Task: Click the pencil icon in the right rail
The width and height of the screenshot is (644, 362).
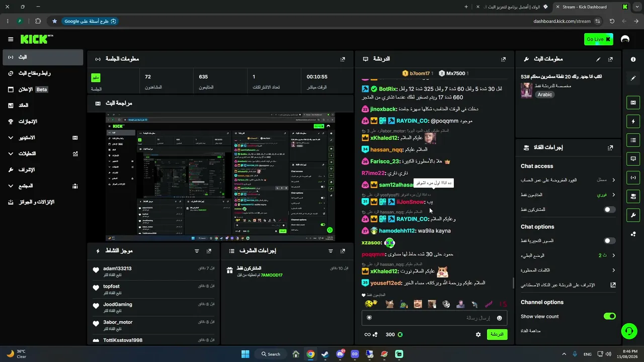Action: tap(633, 78)
